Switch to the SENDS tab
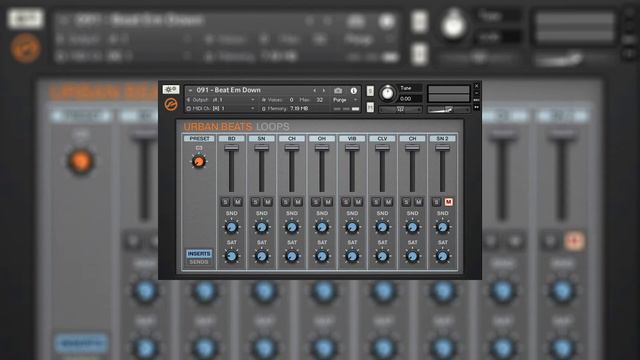Viewport: 640px width, 360px height. point(199,262)
